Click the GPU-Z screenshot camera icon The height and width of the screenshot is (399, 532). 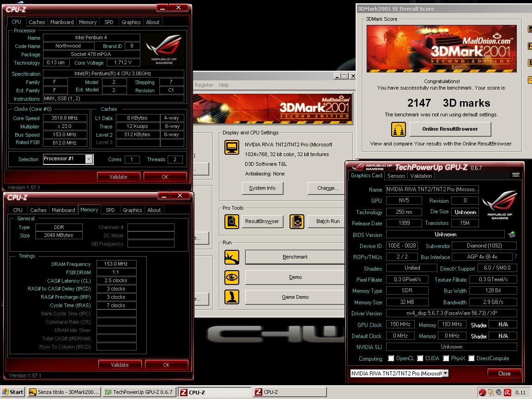click(515, 175)
